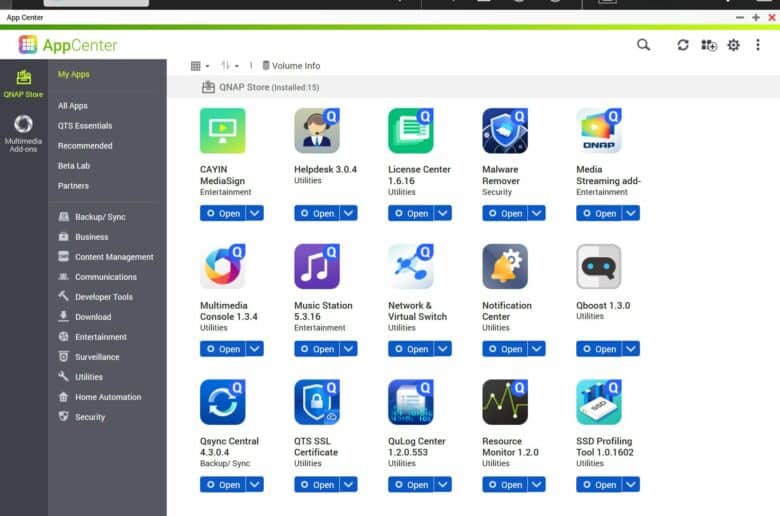
Task: Click the Malware Remover shield icon
Action: click(x=505, y=131)
